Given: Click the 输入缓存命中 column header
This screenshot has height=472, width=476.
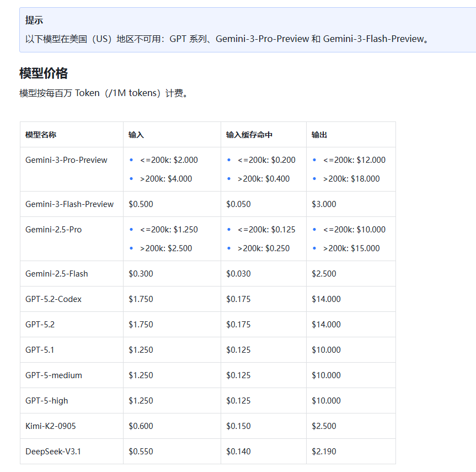Looking at the screenshot, I should pyautogui.click(x=249, y=135).
